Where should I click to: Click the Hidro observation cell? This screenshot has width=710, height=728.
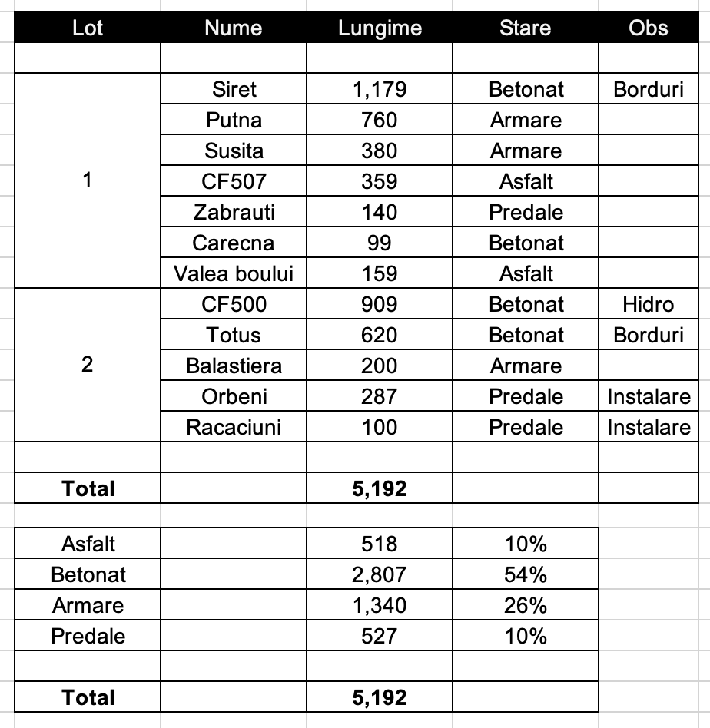(x=649, y=305)
